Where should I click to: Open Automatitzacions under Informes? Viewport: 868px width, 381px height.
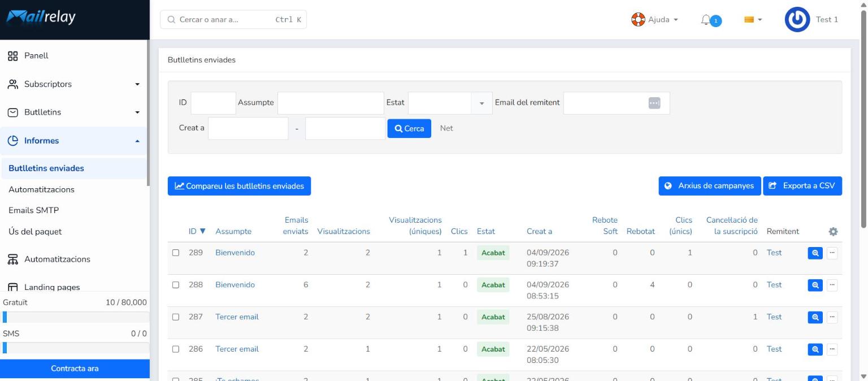[41, 189]
